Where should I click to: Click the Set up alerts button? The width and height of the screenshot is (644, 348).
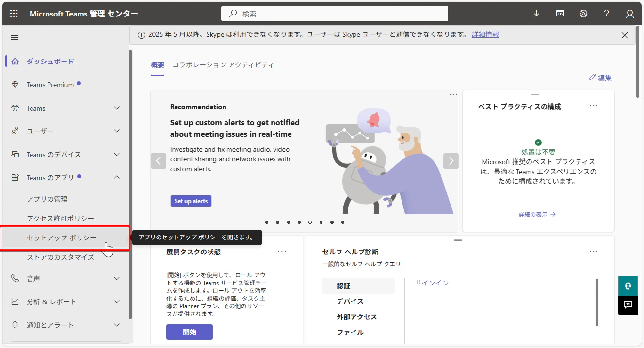pos(191,201)
